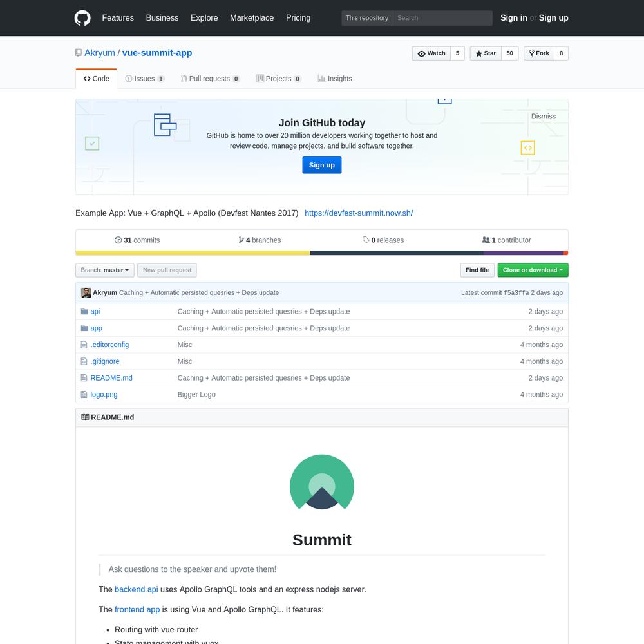Screen dimensions: 644x644
Task: Open the forks count 8
Action: (x=561, y=53)
